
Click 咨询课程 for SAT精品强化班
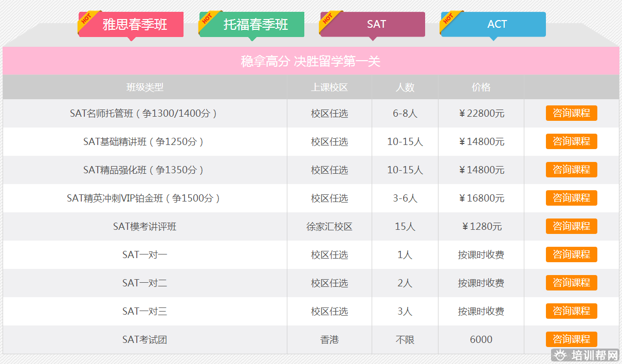[572, 170]
